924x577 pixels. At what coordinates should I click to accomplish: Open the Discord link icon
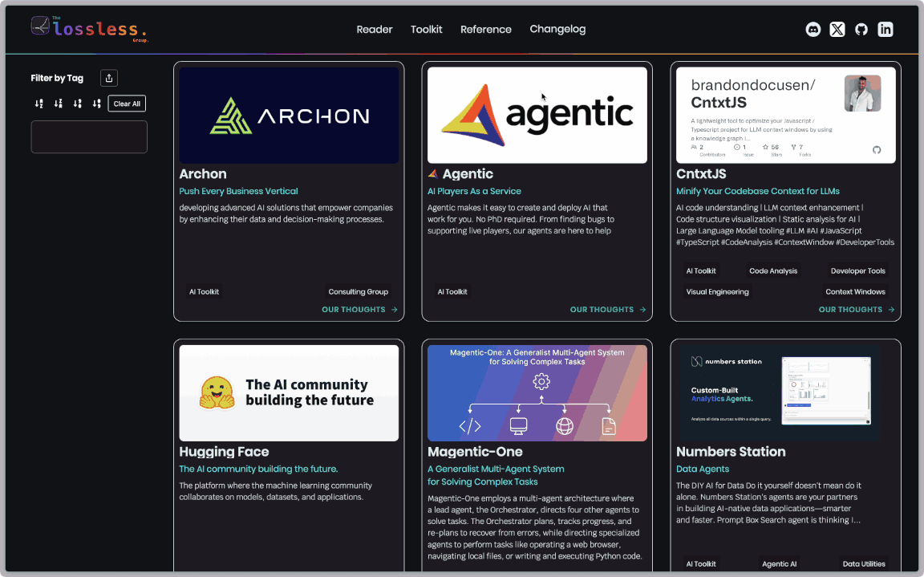pos(813,30)
